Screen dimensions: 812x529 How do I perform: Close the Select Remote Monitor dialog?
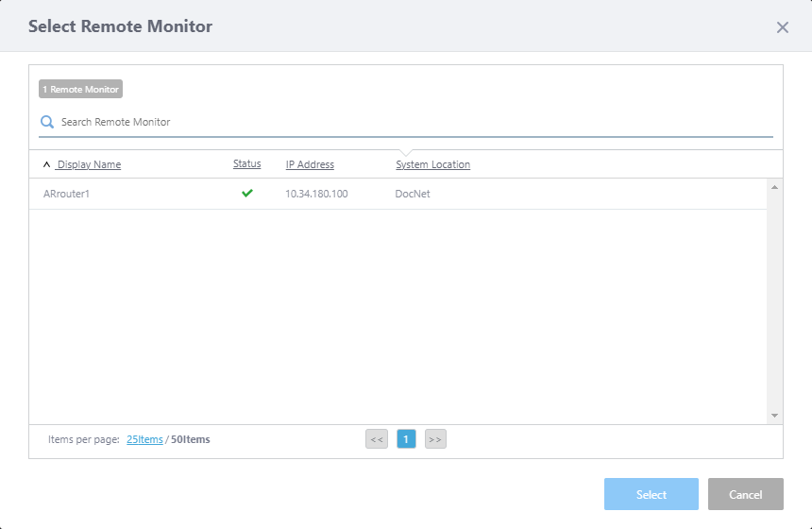(x=782, y=27)
